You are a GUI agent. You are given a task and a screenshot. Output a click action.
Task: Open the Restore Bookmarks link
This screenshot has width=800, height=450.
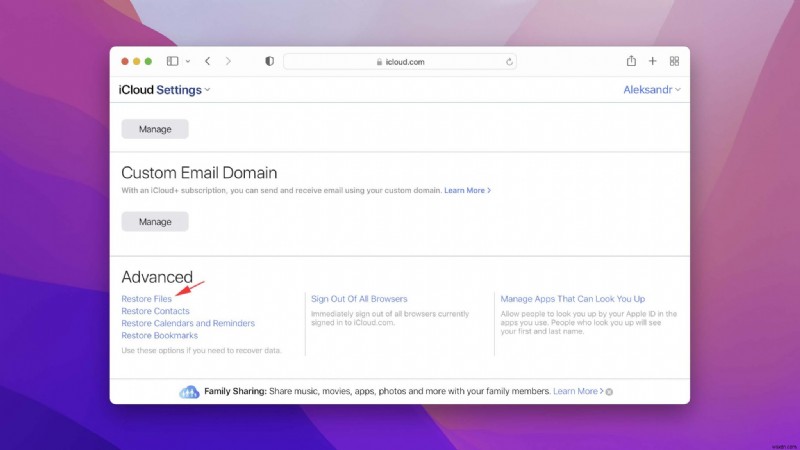(x=159, y=336)
